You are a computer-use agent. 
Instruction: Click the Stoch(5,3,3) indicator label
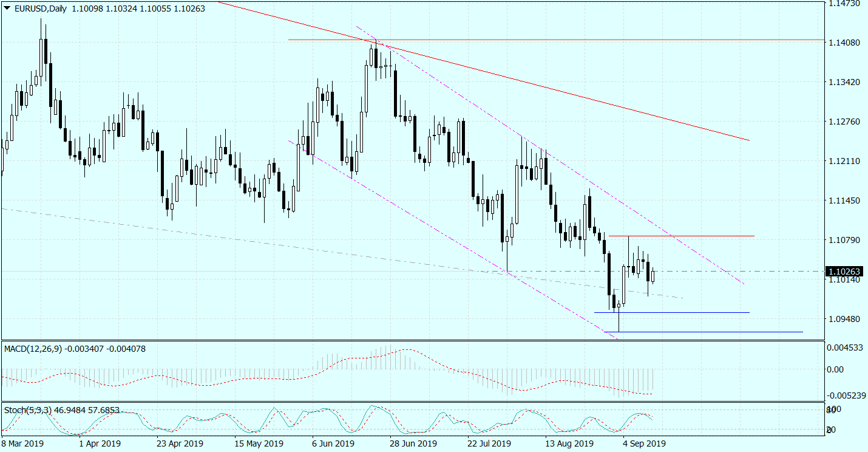27,410
